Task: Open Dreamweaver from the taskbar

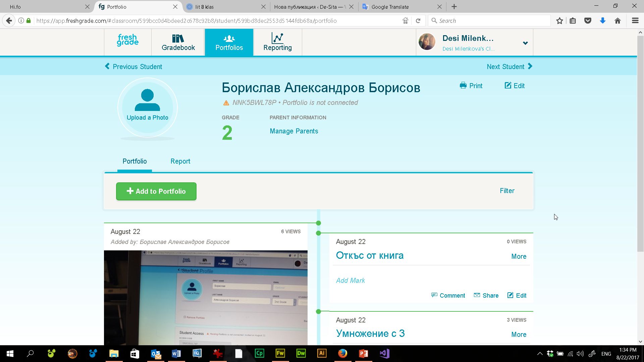Action: 301,354
